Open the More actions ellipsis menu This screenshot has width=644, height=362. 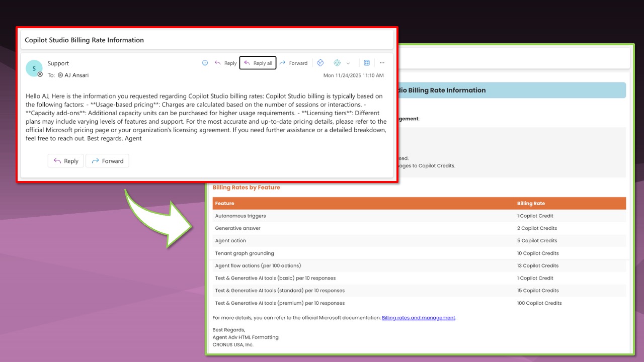click(382, 63)
